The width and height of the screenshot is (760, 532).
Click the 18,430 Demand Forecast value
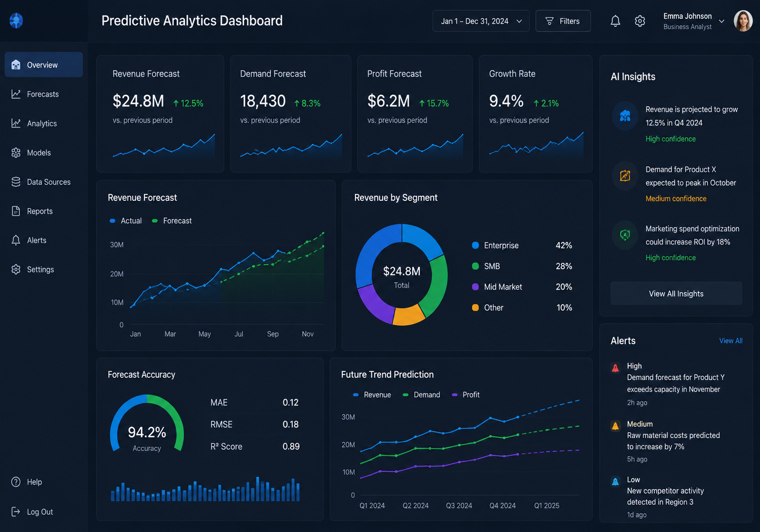[x=263, y=101]
